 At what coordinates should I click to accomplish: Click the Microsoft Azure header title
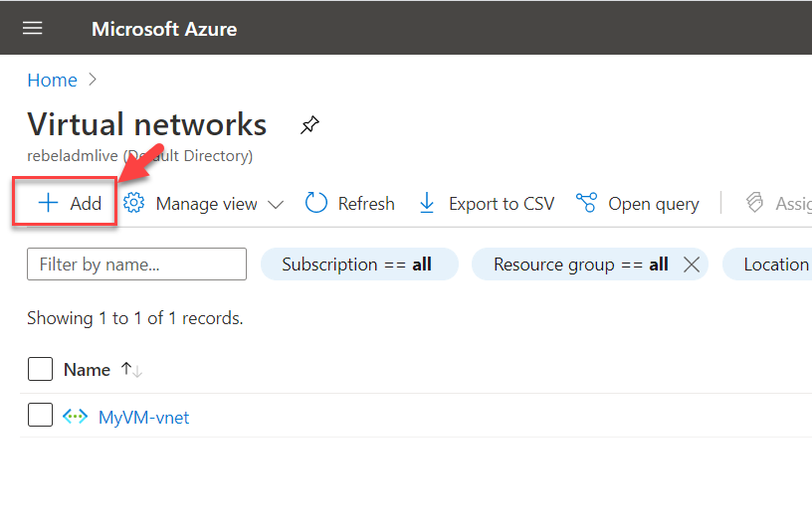(x=164, y=29)
